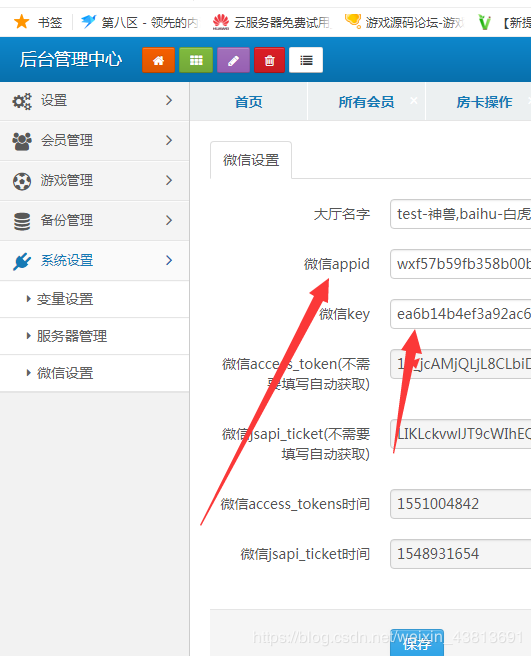
Task: Expand the 游戏管理 menu chevron
Action: pos(169,180)
